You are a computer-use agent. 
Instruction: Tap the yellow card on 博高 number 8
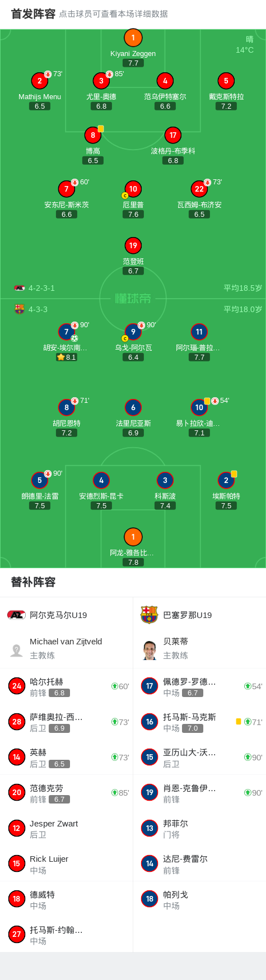click(x=101, y=129)
